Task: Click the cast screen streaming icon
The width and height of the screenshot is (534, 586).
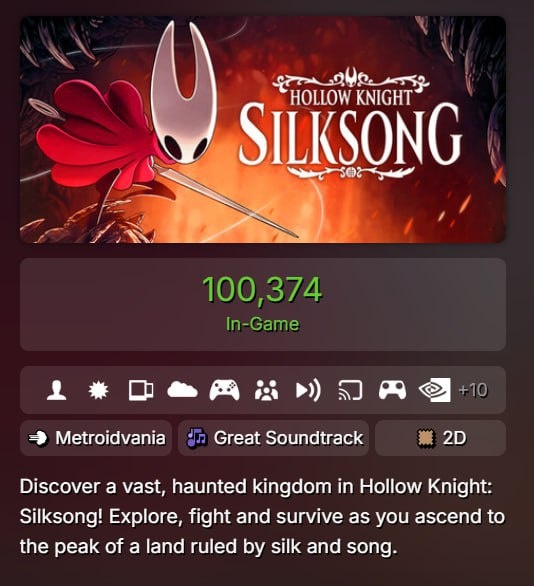Action: click(350, 390)
